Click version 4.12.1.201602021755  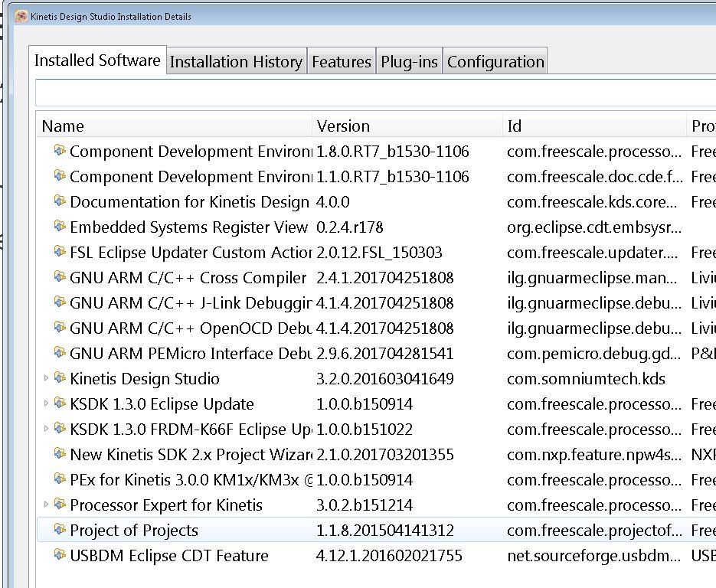tap(389, 556)
